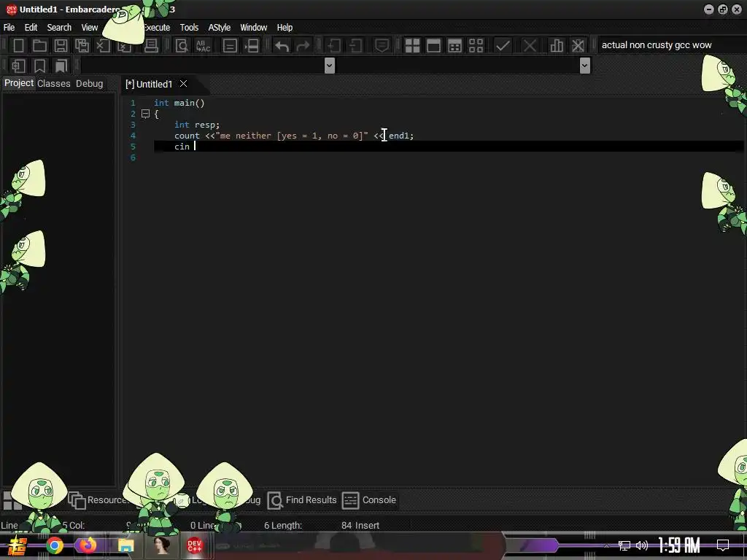Expand the second function list dropdown arrow

(585, 65)
